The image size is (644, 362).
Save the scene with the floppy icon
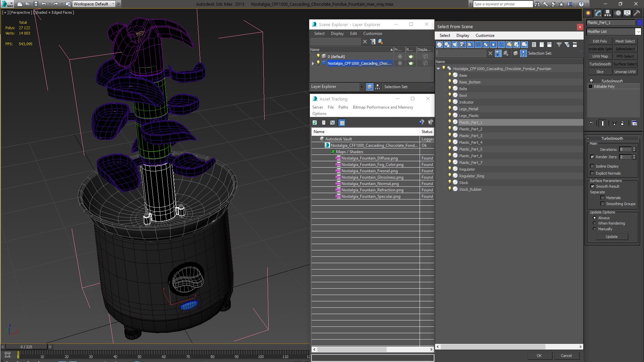click(36, 4)
